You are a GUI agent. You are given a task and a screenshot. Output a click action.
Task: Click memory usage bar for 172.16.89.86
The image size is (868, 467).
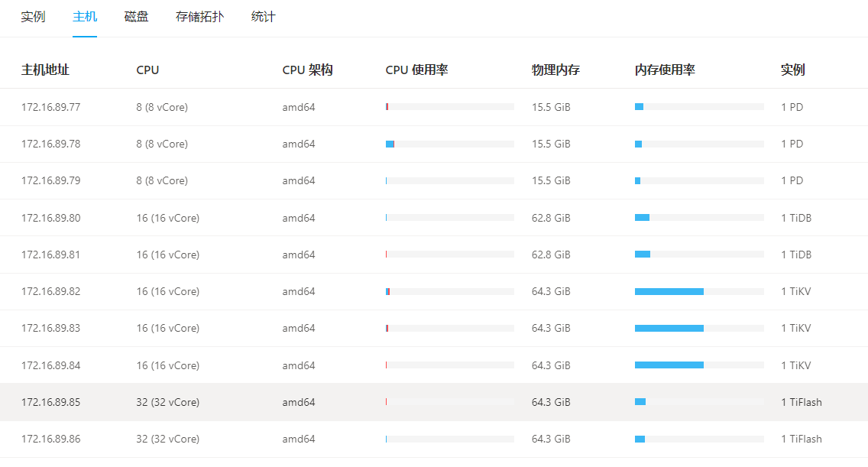coord(699,439)
